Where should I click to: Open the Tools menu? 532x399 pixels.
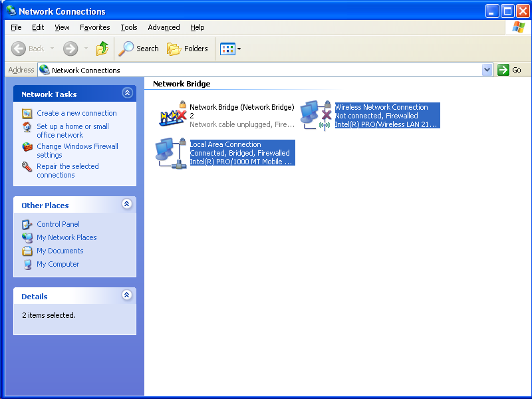pyautogui.click(x=129, y=27)
